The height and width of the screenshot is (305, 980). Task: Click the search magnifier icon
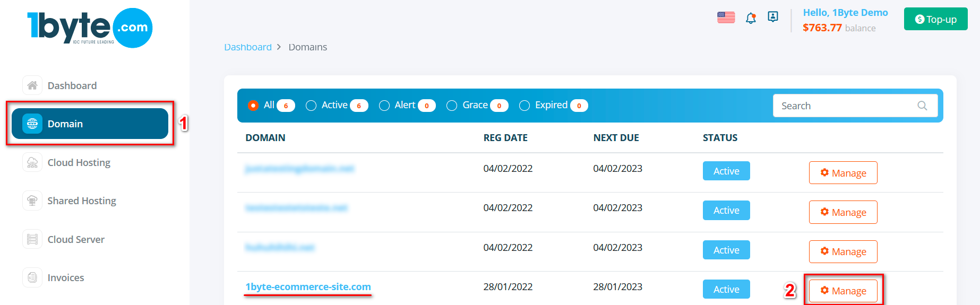[x=922, y=106]
